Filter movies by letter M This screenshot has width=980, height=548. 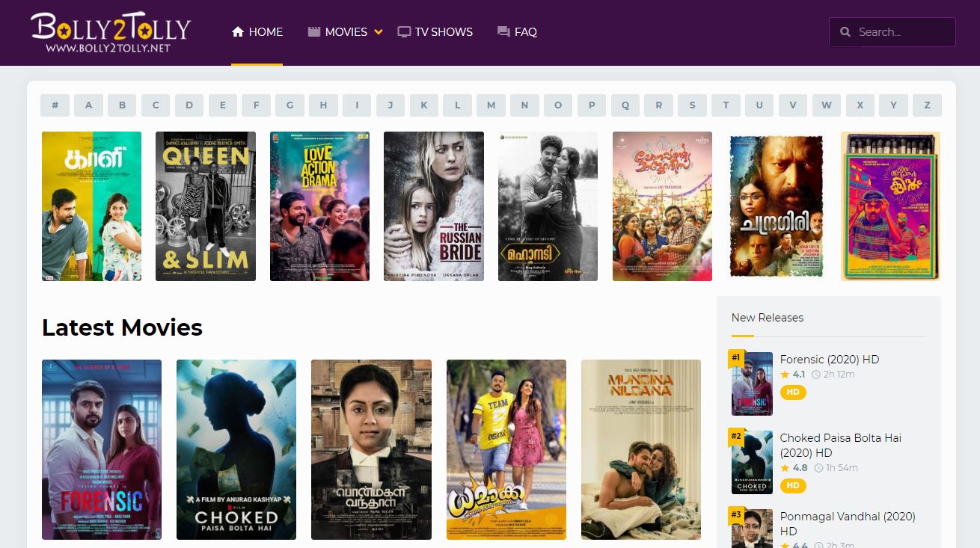[491, 105]
